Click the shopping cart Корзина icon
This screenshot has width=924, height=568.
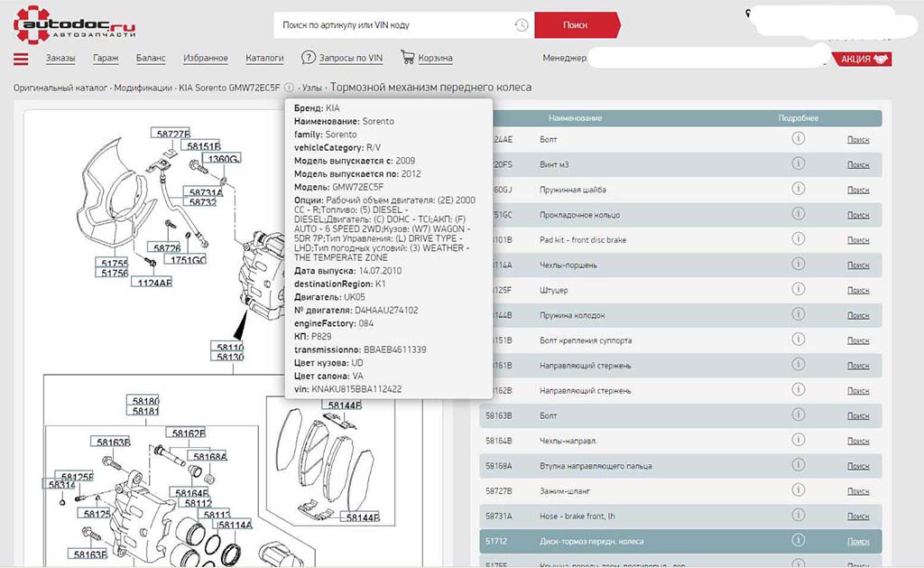click(408, 58)
